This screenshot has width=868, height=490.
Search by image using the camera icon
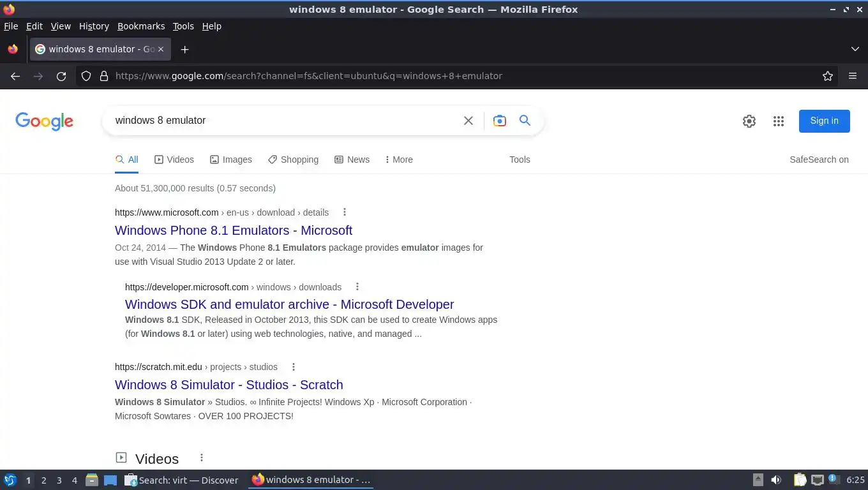(x=500, y=121)
